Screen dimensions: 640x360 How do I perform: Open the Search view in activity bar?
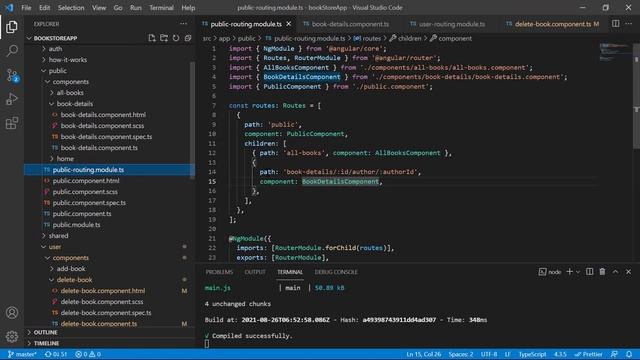tap(12, 51)
